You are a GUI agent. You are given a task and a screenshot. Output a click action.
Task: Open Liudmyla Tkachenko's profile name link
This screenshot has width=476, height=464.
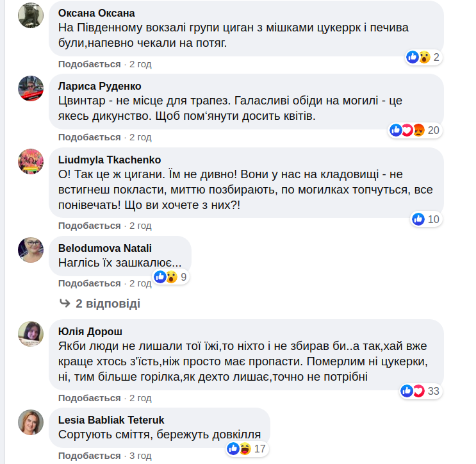[110, 160]
